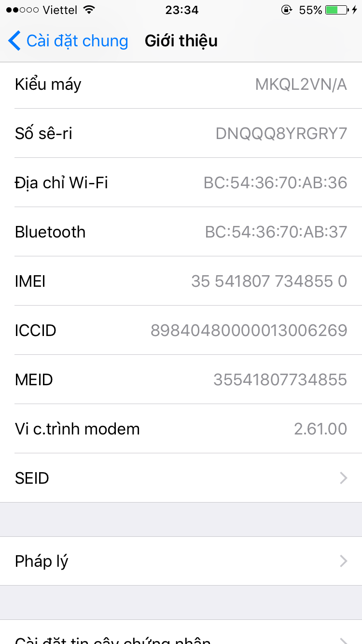Tap the Wi-Fi address value
This screenshot has width=362, height=644.
(x=275, y=183)
